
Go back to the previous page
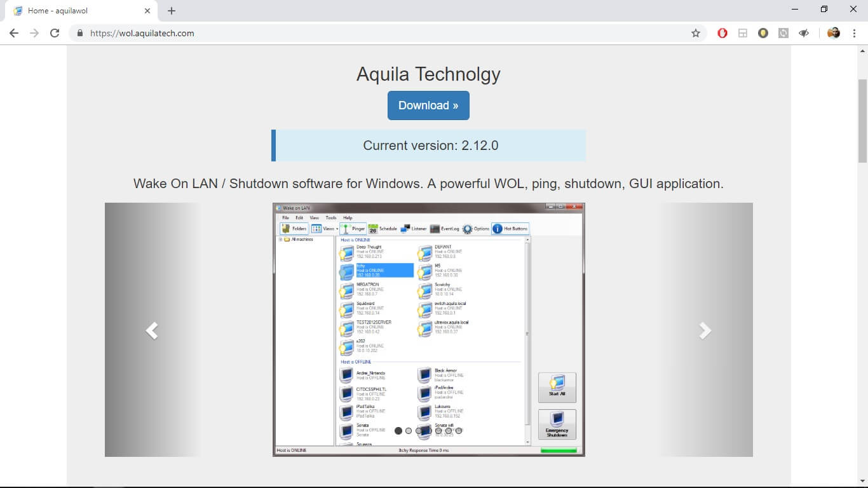[x=14, y=33]
